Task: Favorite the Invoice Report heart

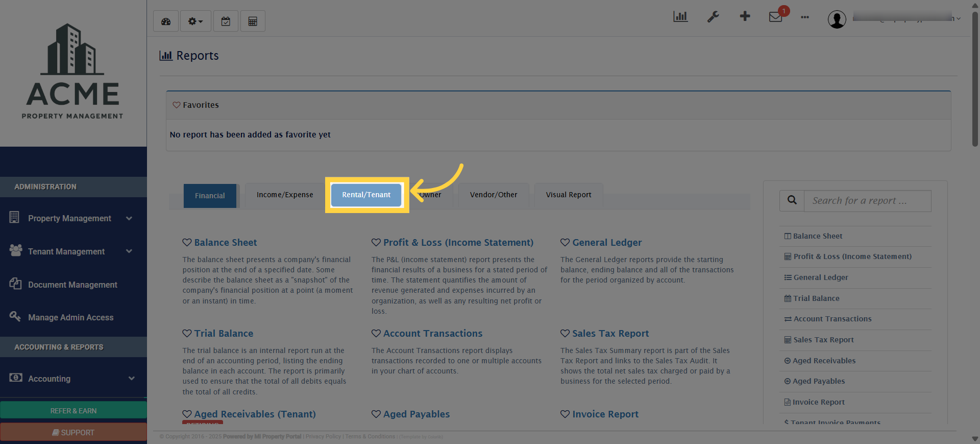Action: pos(565,414)
